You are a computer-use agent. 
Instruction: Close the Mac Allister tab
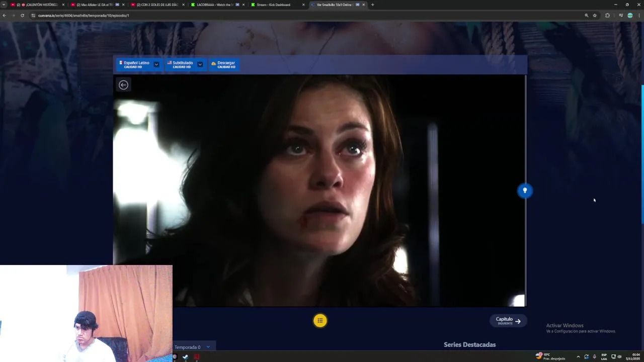(x=123, y=5)
